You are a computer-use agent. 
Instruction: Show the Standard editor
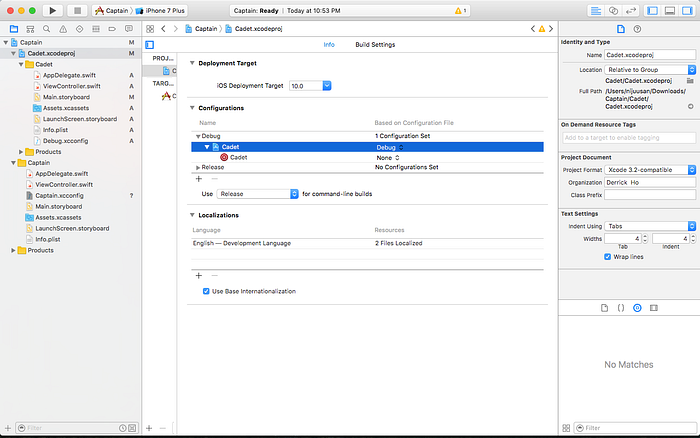(x=596, y=11)
